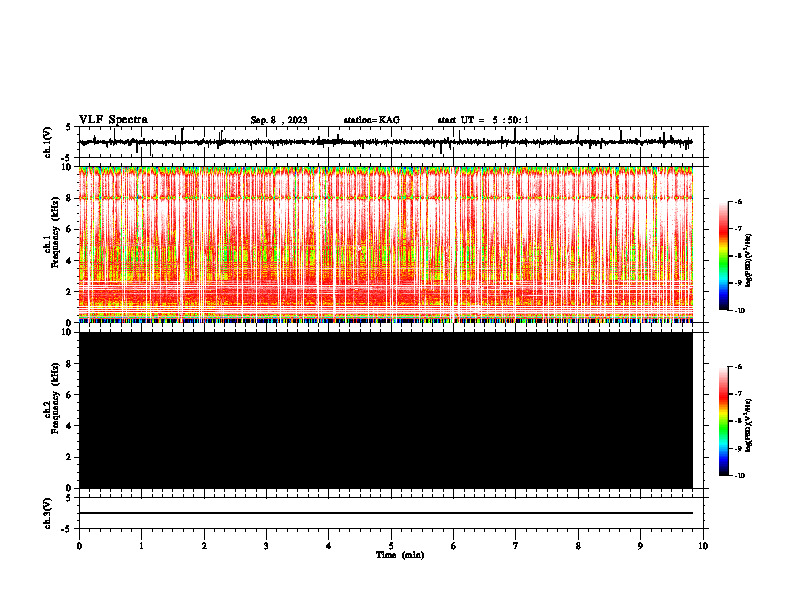Click the date text "Sep. 8 , 2023"

click(279, 120)
